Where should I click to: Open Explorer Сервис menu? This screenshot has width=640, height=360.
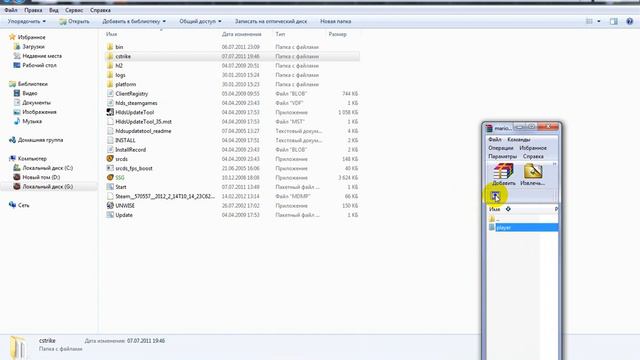pos(74,10)
